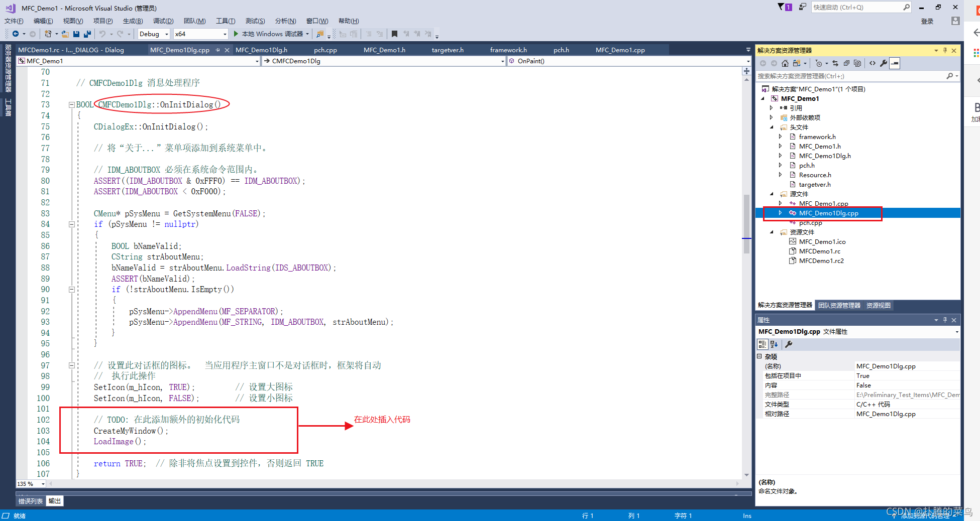This screenshot has height=521, width=980.
Task: Click the Pending Changes Filter clock icon
Action: (819, 63)
